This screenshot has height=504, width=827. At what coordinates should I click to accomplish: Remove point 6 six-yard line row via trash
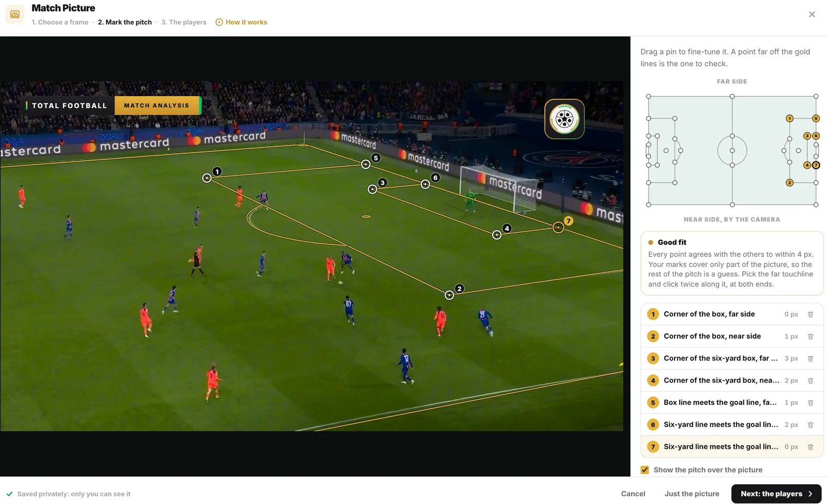click(810, 425)
